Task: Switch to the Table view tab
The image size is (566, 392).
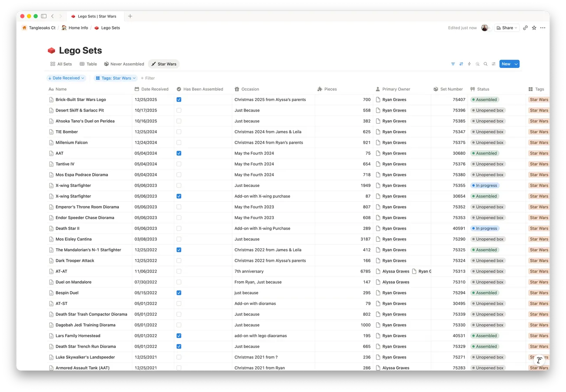Action: pyautogui.click(x=88, y=64)
